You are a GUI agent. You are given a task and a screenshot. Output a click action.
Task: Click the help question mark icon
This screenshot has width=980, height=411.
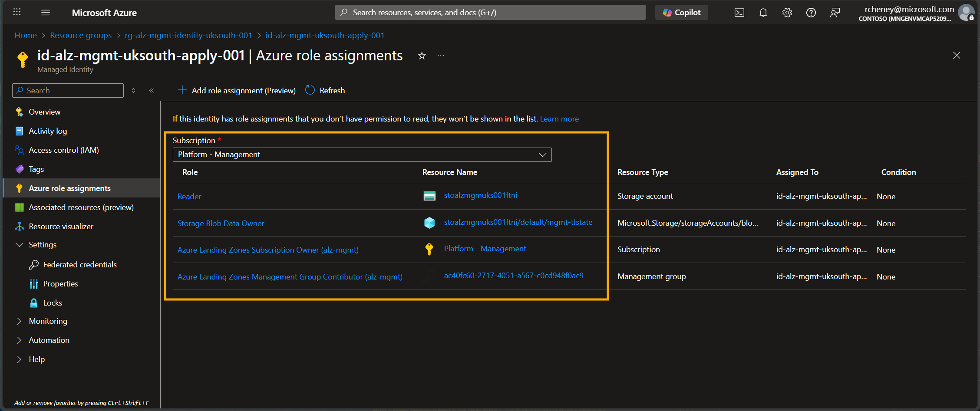pos(811,13)
